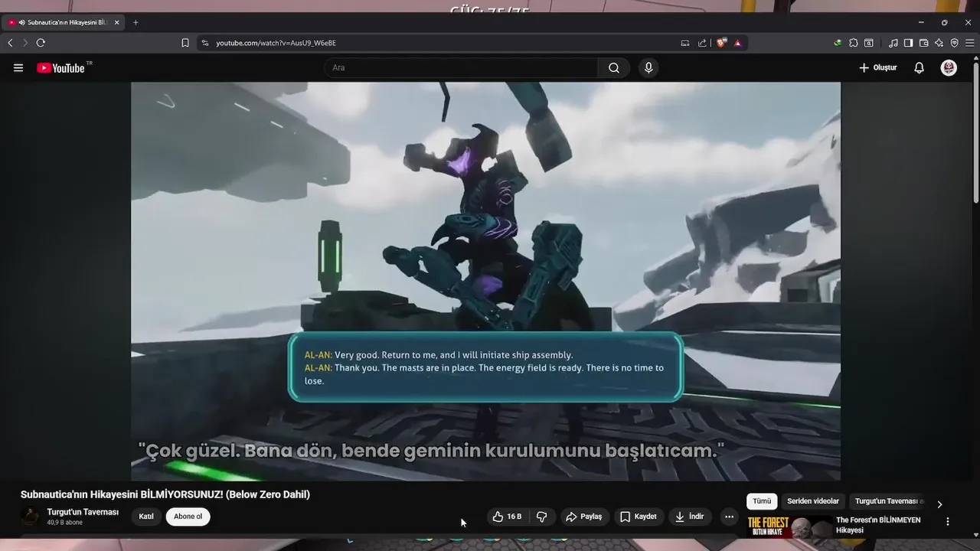Image resolution: width=980 pixels, height=551 pixels.
Task: View site information icon in address bar
Action: tap(204, 43)
